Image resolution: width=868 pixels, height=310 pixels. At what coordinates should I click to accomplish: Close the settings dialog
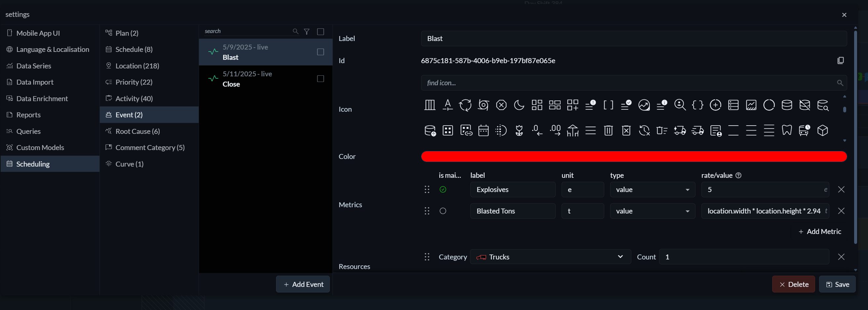(844, 15)
